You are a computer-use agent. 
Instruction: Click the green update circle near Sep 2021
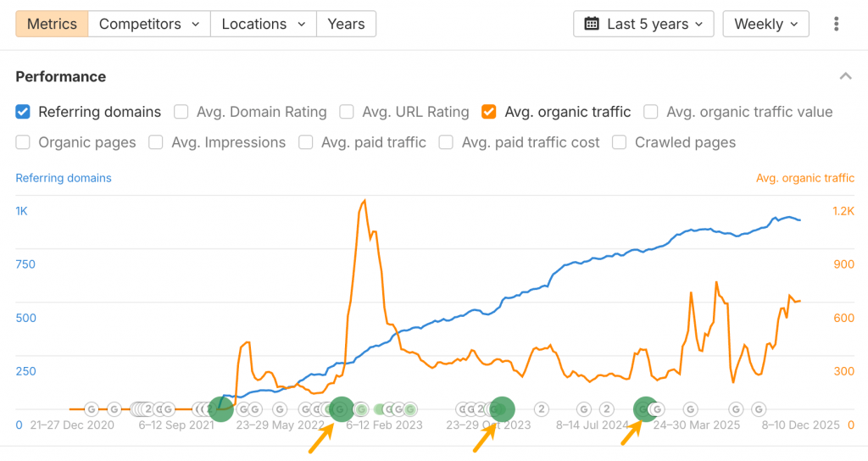pos(220,409)
